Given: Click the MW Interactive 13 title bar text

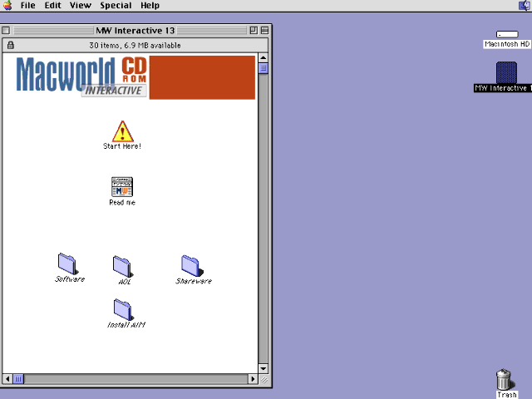Looking at the screenshot, I should [135, 31].
